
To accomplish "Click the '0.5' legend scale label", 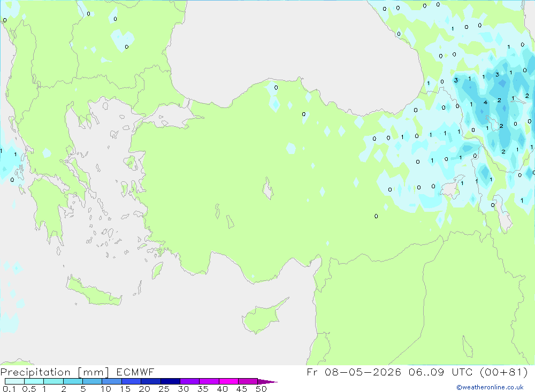I will tap(29, 389).
